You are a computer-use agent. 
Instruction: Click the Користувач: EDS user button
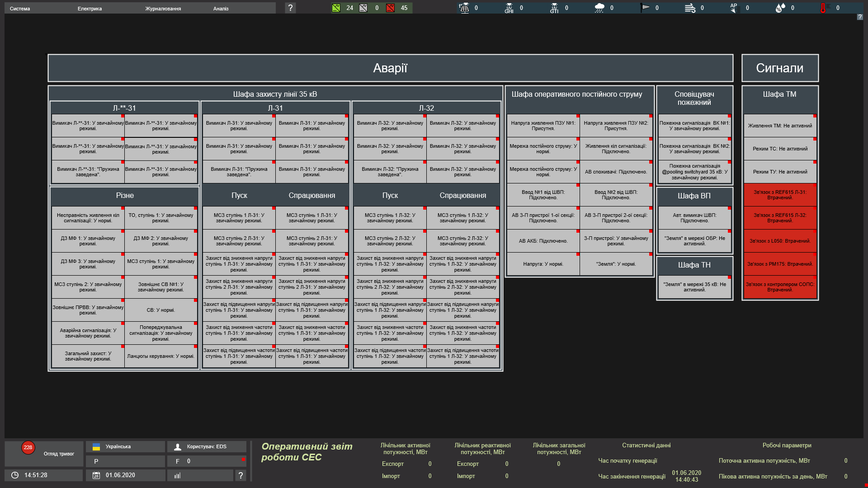tap(207, 447)
